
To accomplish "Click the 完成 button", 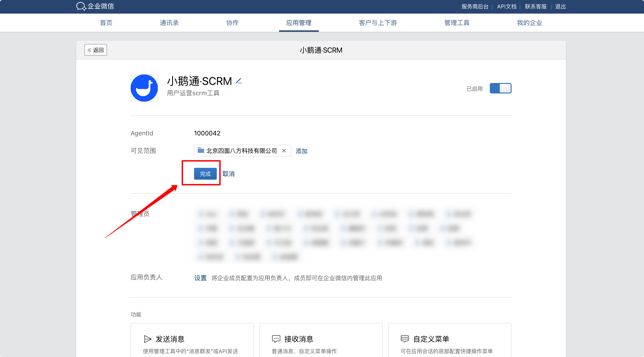I will click(x=205, y=174).
